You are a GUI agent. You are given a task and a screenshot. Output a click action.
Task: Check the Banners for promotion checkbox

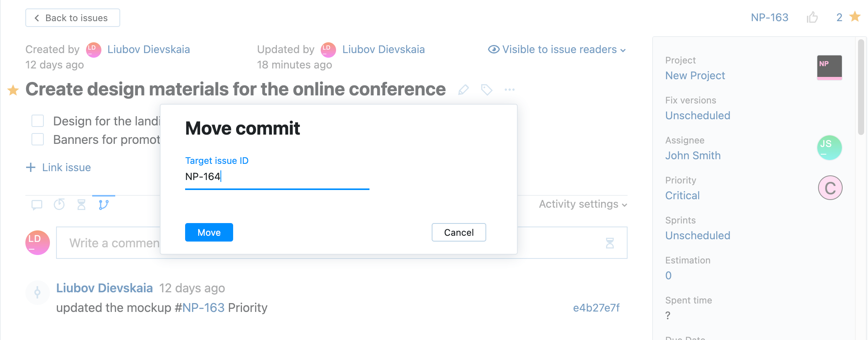[x=38, y=139]
